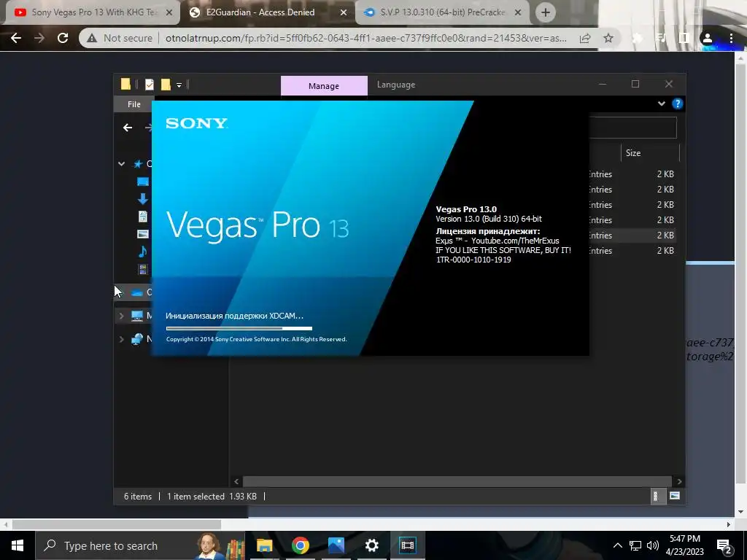Image resolution: width=747 pixels, height=560 pixels.
Task: Click New folder icon in Explorer title bar
Action: point(166,85)
